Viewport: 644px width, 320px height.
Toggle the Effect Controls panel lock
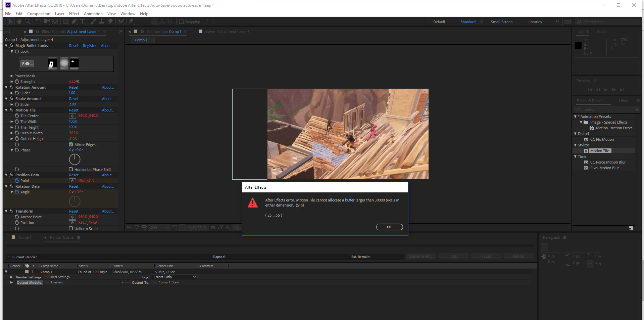[38, 31]
